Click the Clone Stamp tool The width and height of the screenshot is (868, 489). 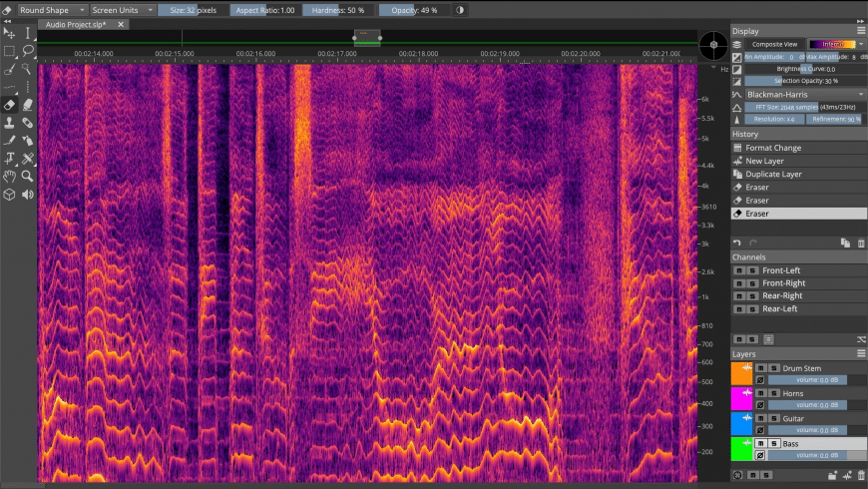(x=9, y=122)
